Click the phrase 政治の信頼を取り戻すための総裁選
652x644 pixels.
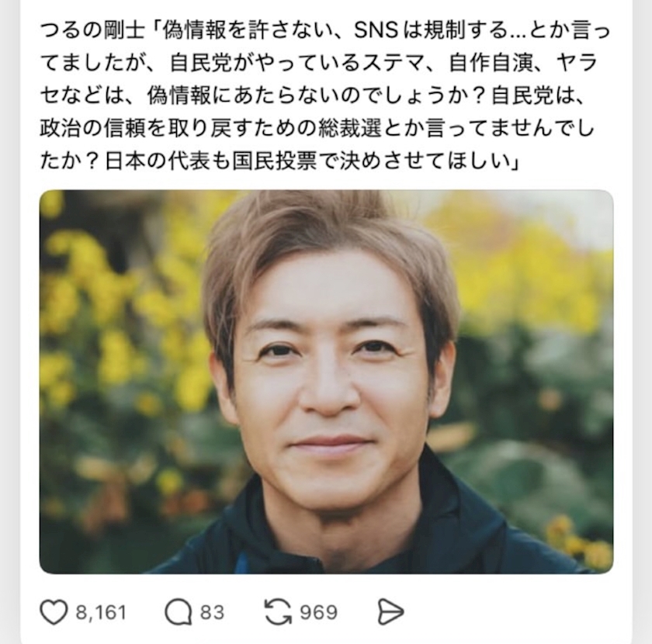211,129
